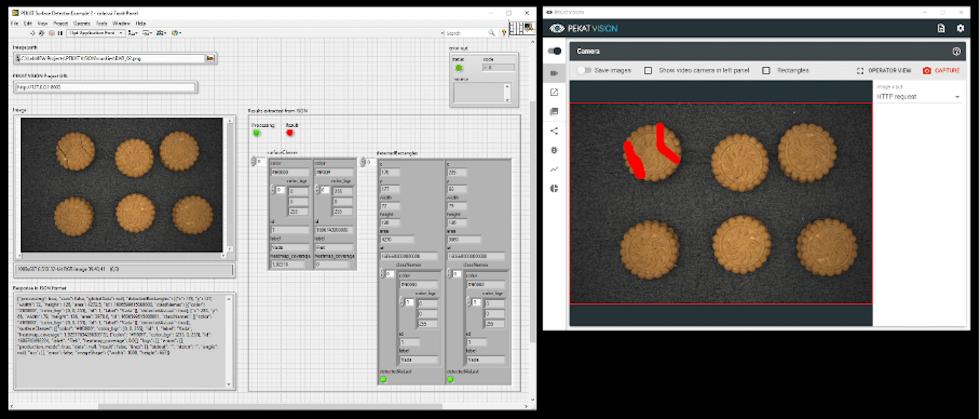
Task: Click the PEKAT VISION Project URL field
Action: pos(105,87)
